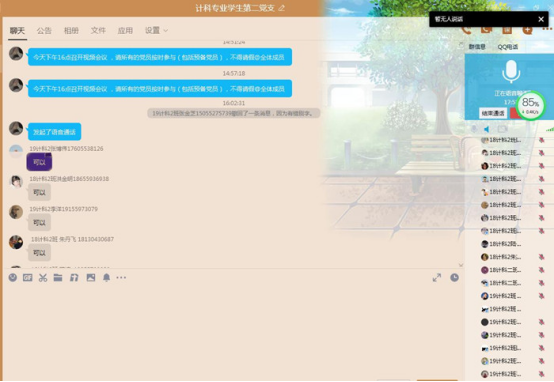The image size is (554, 382).
Task: Click the send picture icon
Action: (x=91, y=277)
